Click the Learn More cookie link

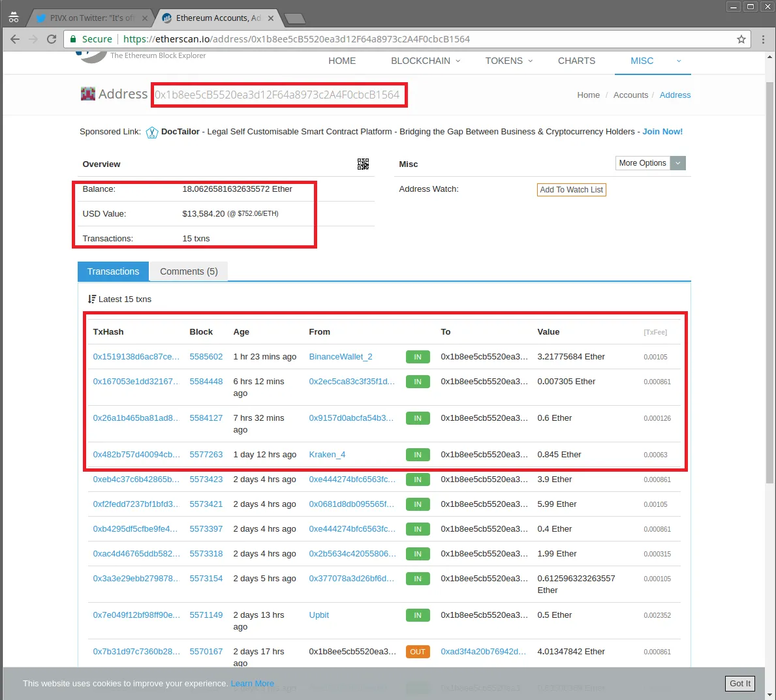pyautogui.click(x=253, y=683)
